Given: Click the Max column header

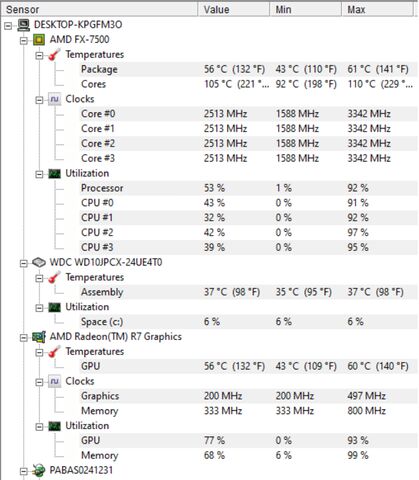Looking at the screenshot, I should coord(377,9).
